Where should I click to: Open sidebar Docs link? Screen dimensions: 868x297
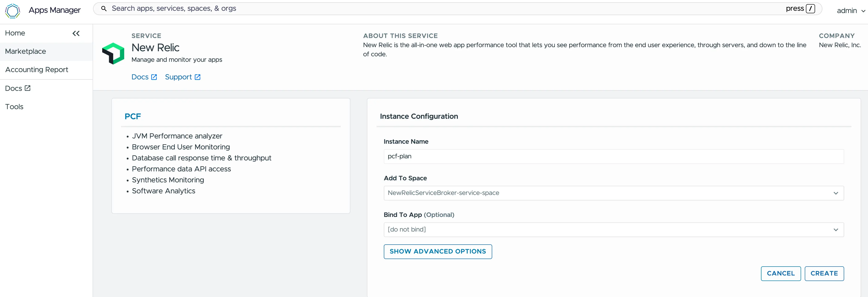[17, 88]
